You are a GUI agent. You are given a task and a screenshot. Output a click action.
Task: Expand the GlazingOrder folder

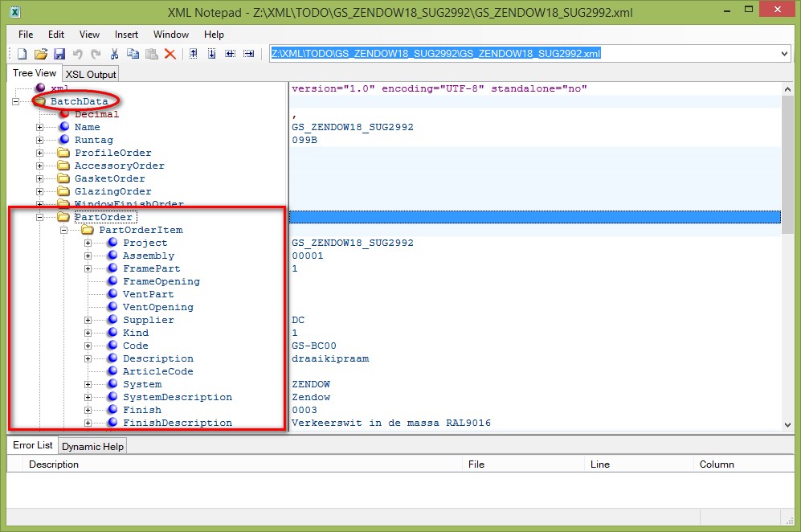point(40,191)
